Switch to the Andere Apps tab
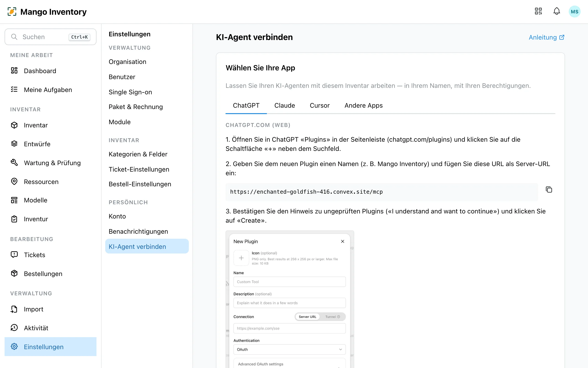This screenshot has width=588, height=368. [364, 106]
